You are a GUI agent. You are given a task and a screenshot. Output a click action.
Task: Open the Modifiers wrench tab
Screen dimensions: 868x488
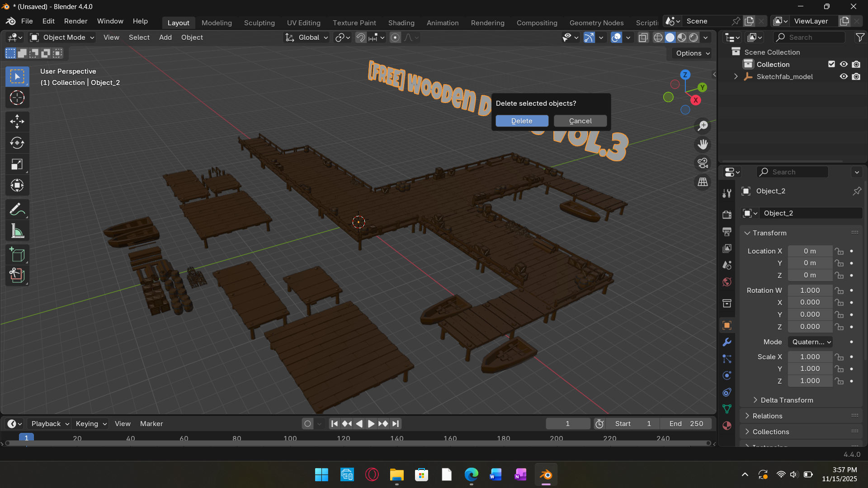click(x=727, y=342)
